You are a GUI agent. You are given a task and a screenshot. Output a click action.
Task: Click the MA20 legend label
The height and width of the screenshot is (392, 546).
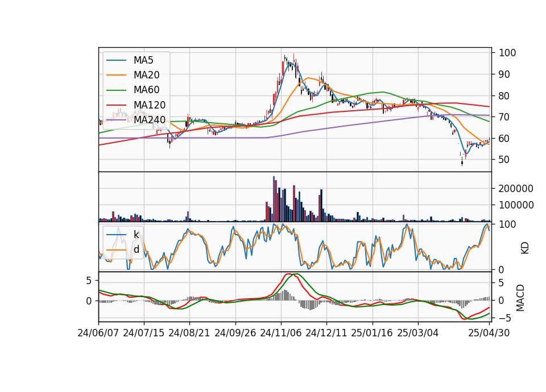pos(146,75)
